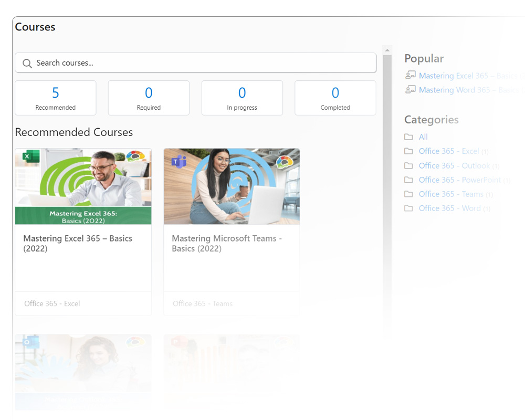Filter by Office 365 - PowerPoint category
The height and width of the screenshot is (420, 525).
[x=459, y=180]
